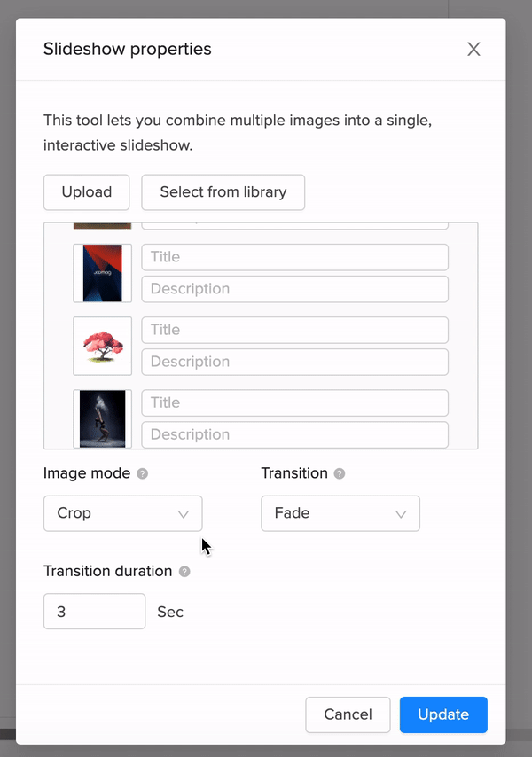Click the Upload button

[x=87, y=192]
